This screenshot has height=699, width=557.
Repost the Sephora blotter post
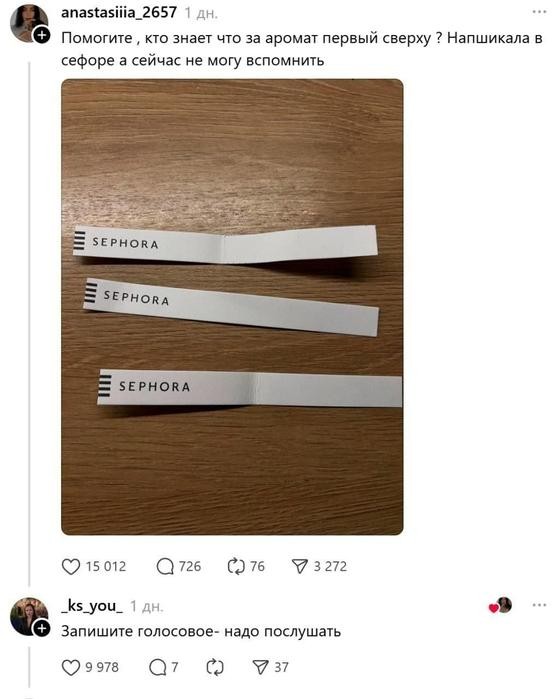(236, 567)
